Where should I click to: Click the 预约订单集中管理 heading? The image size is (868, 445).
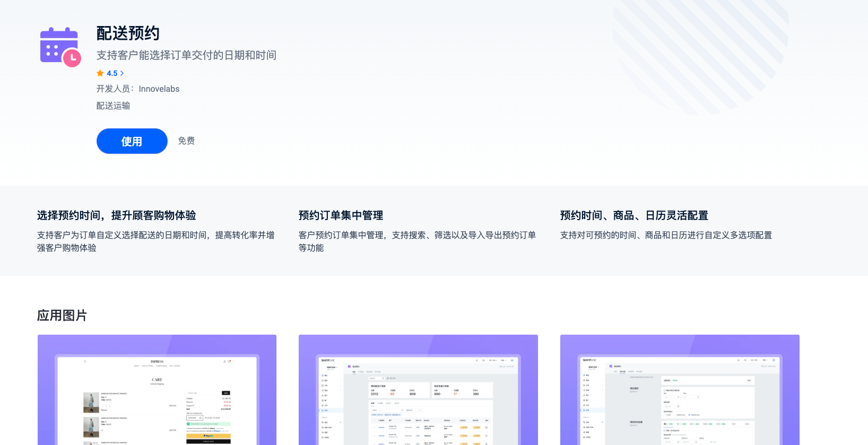(x=341, y=215)
